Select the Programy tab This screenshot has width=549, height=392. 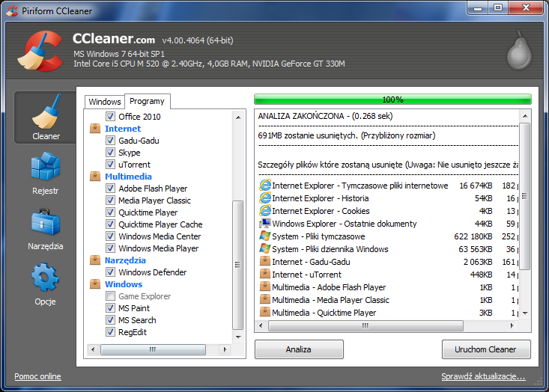(147, 101)
